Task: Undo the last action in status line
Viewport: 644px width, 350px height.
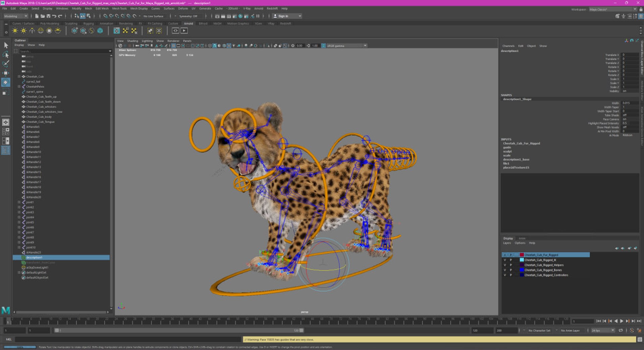Action: click(x=54, y=16)
